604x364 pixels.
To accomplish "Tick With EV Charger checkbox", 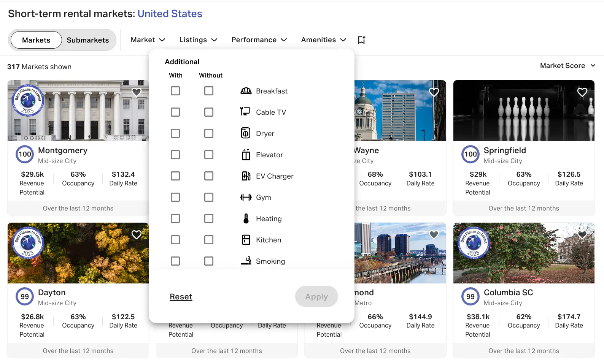I will click(175, 176).
